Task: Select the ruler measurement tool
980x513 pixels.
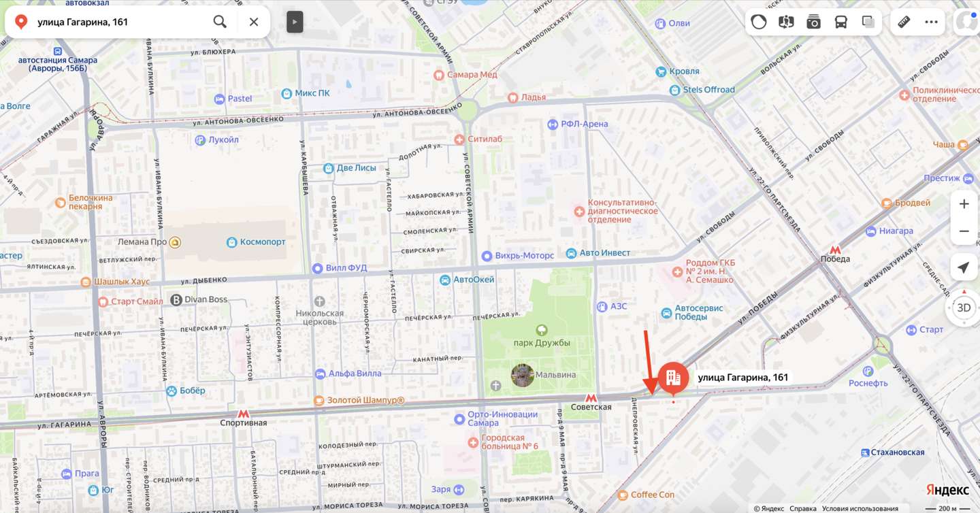Action: click(x=904, y=22)
